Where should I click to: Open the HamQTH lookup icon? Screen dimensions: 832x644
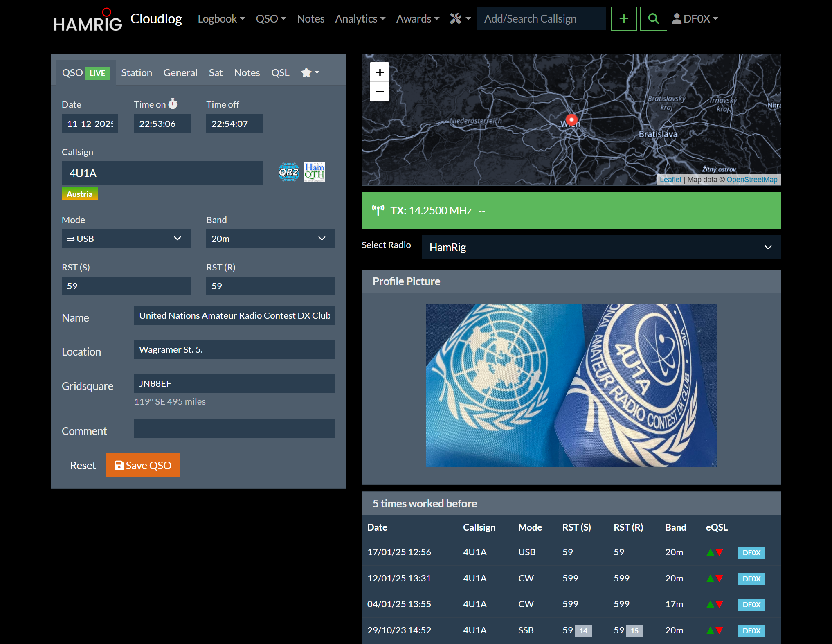[x=314, y=172]
